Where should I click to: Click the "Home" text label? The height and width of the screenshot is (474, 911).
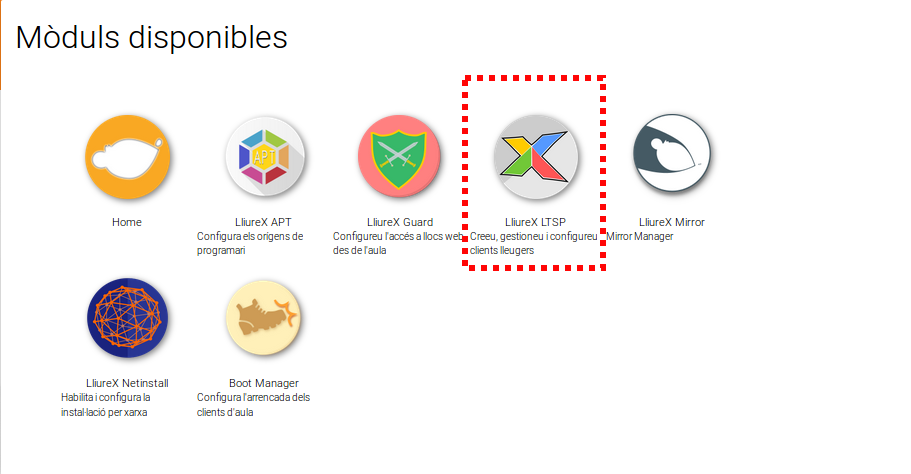pyautogui.click(x=127, y=222)
